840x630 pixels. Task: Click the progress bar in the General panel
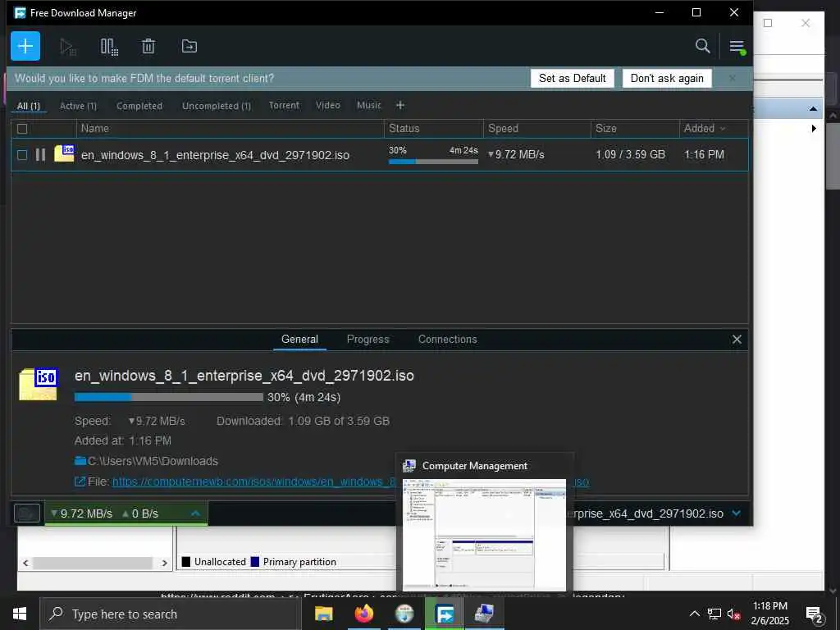coord(169,397)
